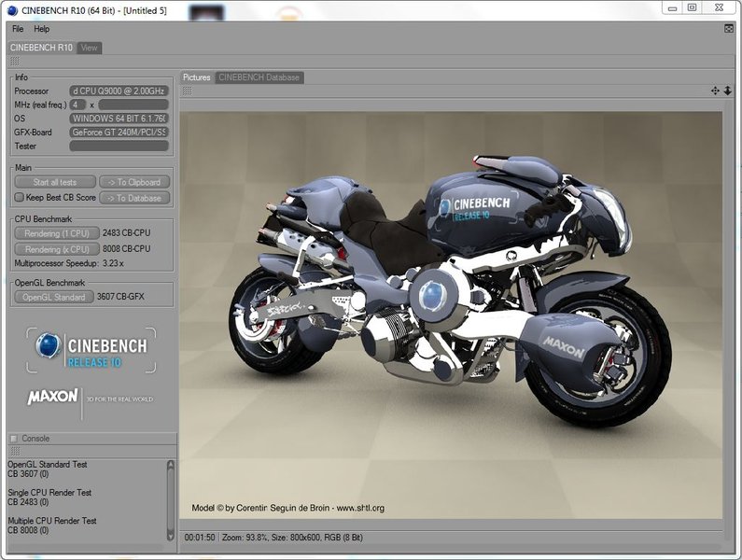
Task: Close the CINEBENCH window
Action: point(719,7)
